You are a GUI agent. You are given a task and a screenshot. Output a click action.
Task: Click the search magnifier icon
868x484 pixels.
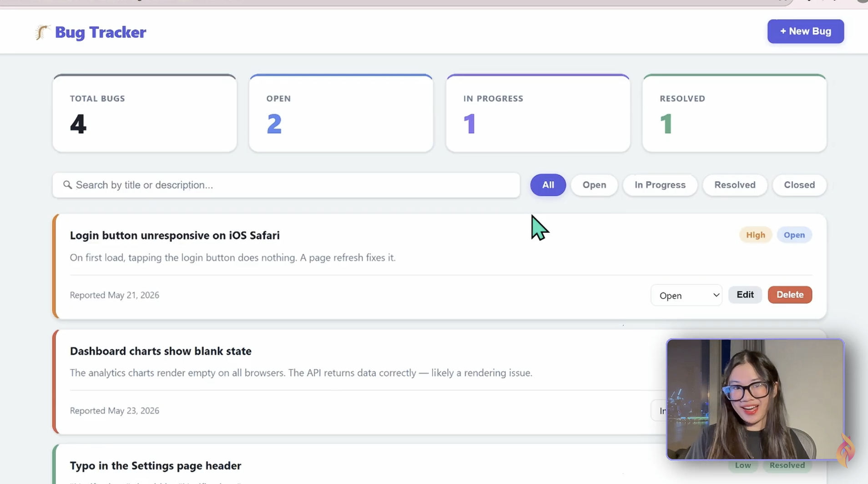[67, 185]
